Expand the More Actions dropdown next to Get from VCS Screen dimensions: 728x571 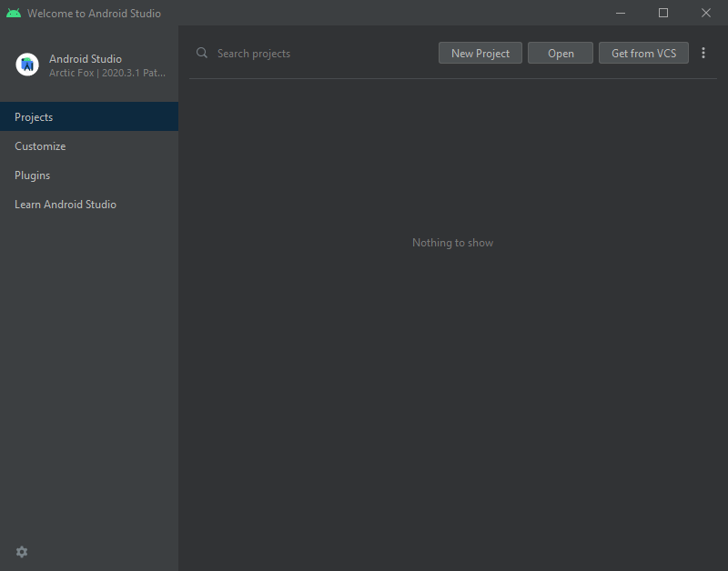pyautogui.click(x=703, y=53)
